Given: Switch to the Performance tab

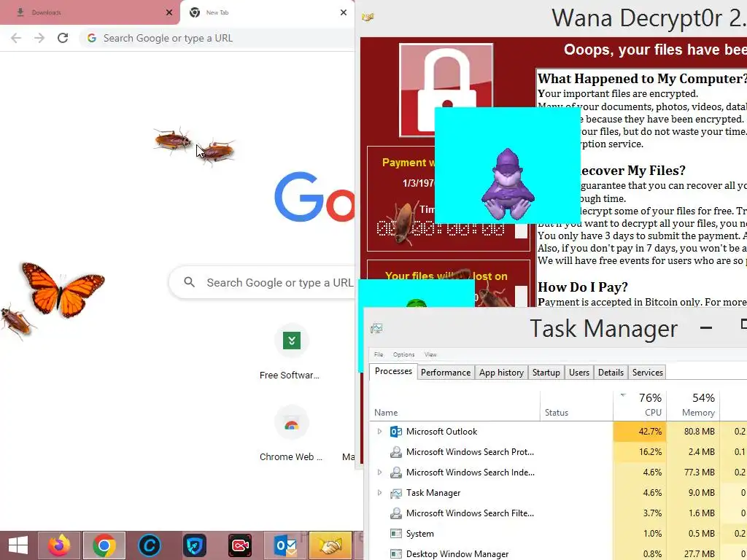Looking at the screenshot, I should pyautogui.click(x=446, y=373).
